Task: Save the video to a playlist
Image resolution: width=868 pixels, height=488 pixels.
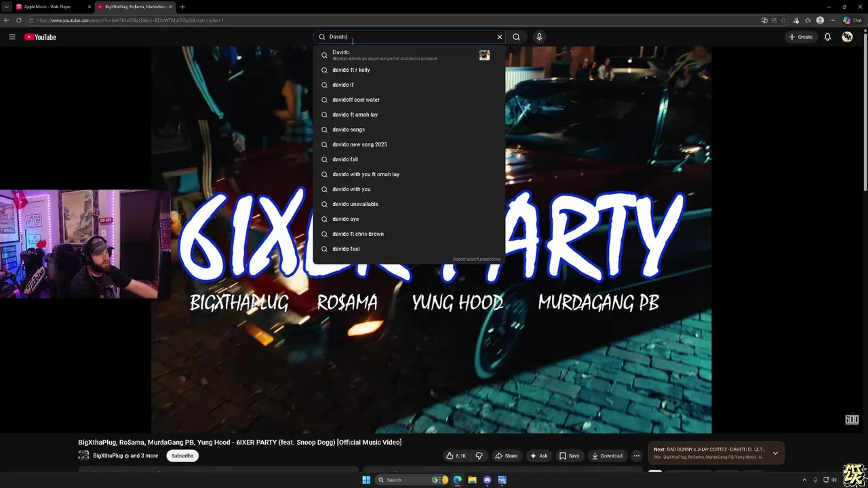Action: tap(569, 455)
